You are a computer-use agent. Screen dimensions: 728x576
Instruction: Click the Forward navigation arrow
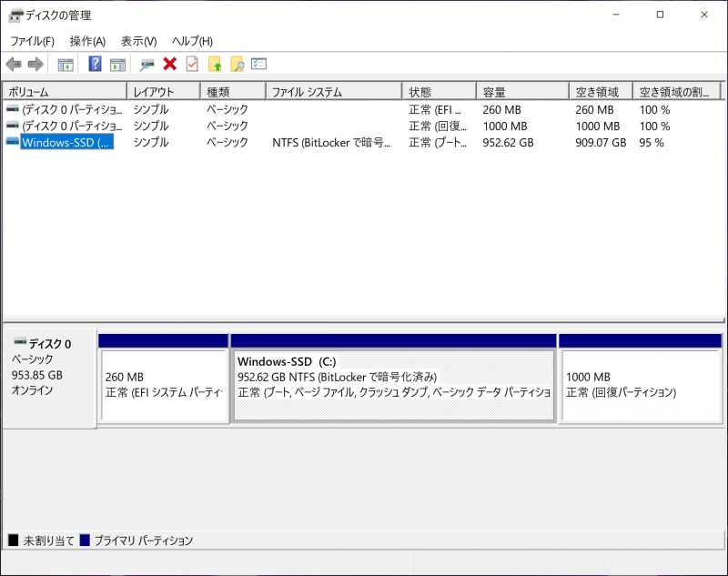pyautogui.click(x=35, y=64)
